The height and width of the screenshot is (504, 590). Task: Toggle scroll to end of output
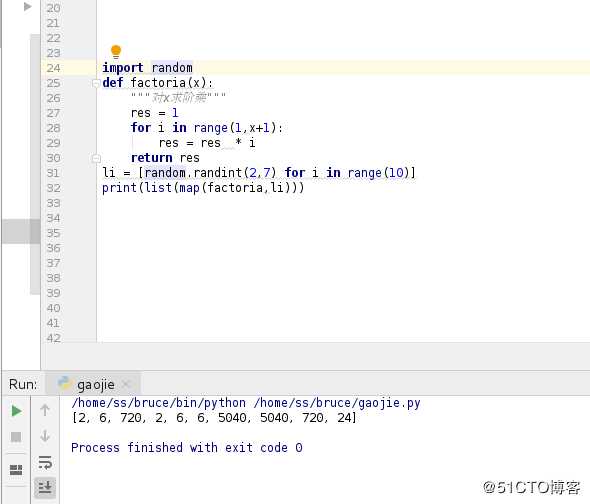(45, 487)
